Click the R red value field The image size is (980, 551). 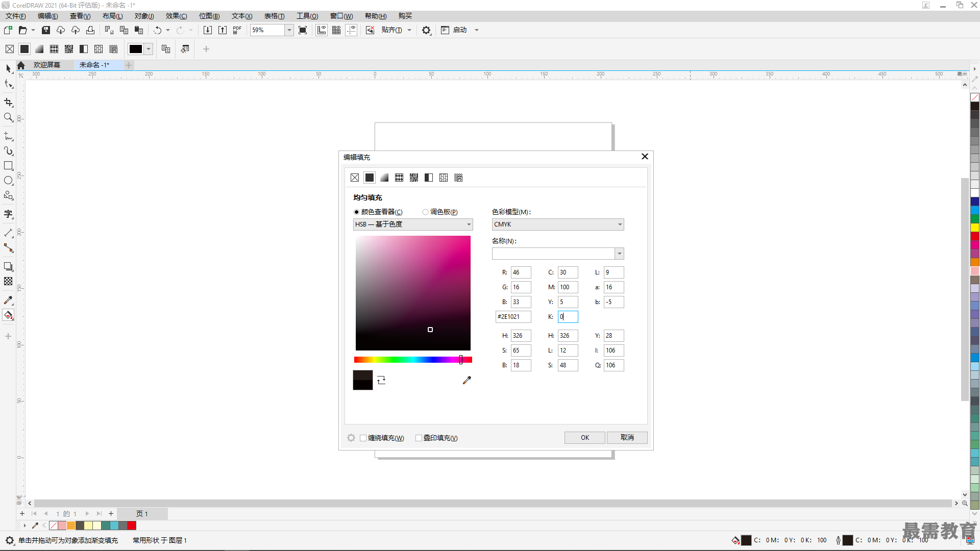click(x=521, y=272)
